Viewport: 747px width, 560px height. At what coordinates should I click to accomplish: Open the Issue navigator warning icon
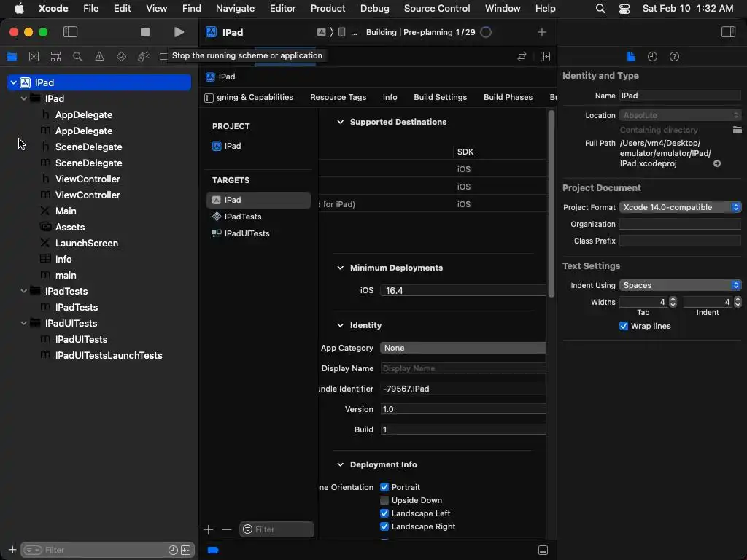[x=99, y=57]
